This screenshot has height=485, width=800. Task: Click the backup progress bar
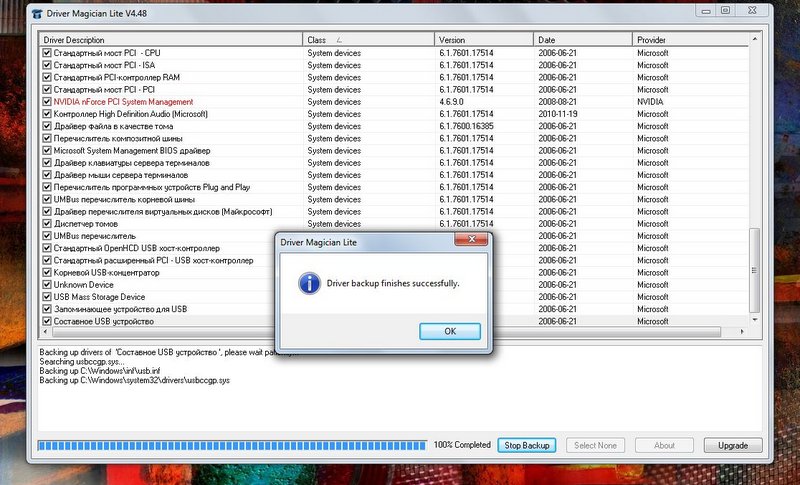pos(232,445)
